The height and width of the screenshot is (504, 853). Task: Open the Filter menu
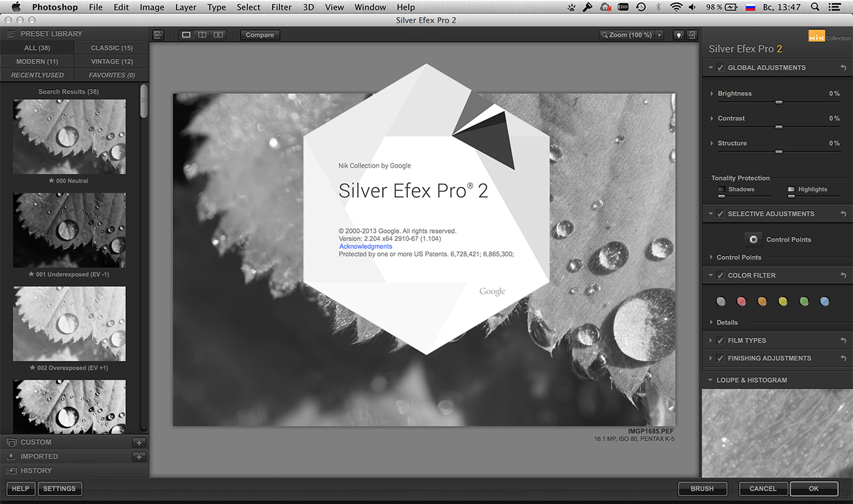[x=281, y=7]
